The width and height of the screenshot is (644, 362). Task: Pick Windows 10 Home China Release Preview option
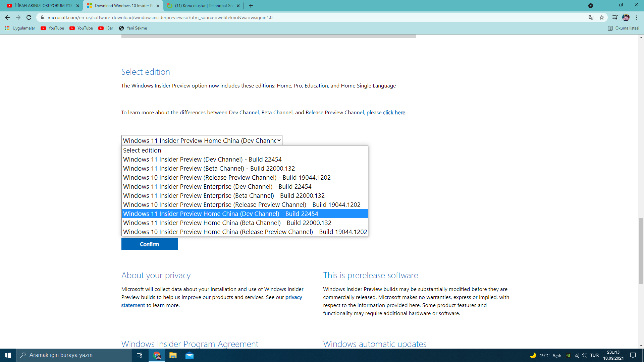click(x=245, y=232)
